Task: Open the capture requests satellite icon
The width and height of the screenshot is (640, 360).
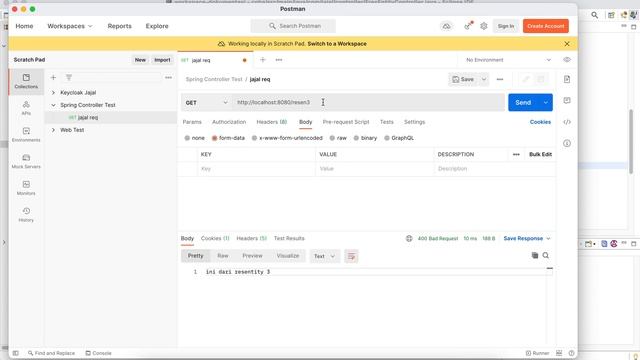Action: (468, 26)
